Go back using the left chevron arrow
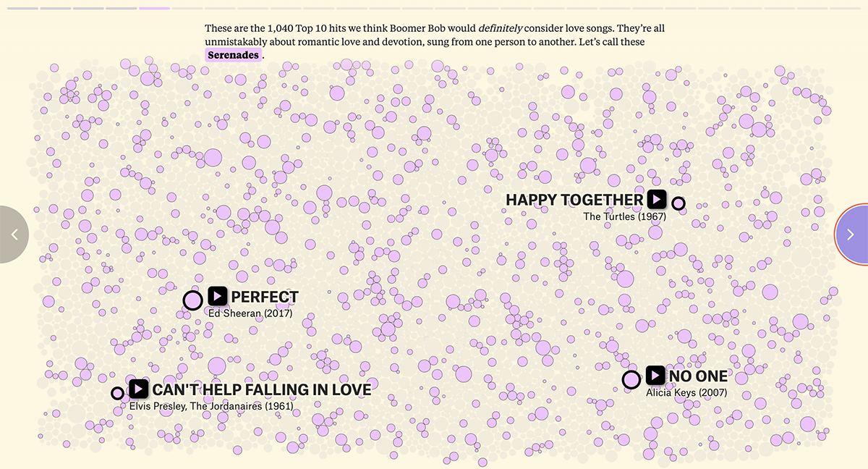This screenshot has width=868, height=469. coord(15,234)
